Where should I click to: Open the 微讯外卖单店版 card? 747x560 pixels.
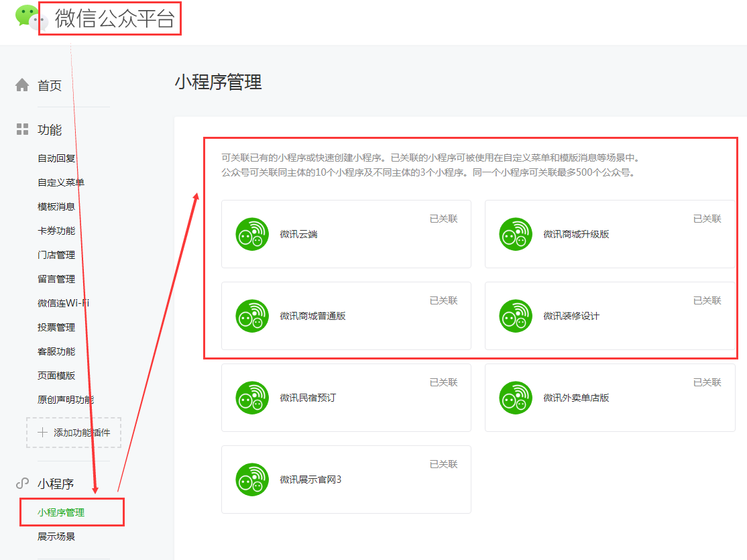pyautogui.click(x=610, y=398)
